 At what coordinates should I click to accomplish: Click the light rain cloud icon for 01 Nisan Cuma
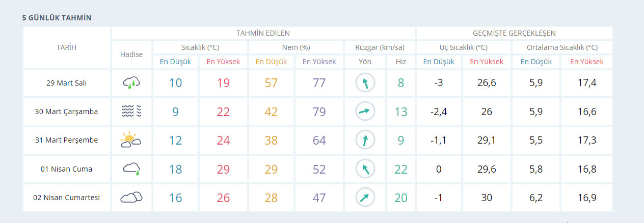(131, 169)
